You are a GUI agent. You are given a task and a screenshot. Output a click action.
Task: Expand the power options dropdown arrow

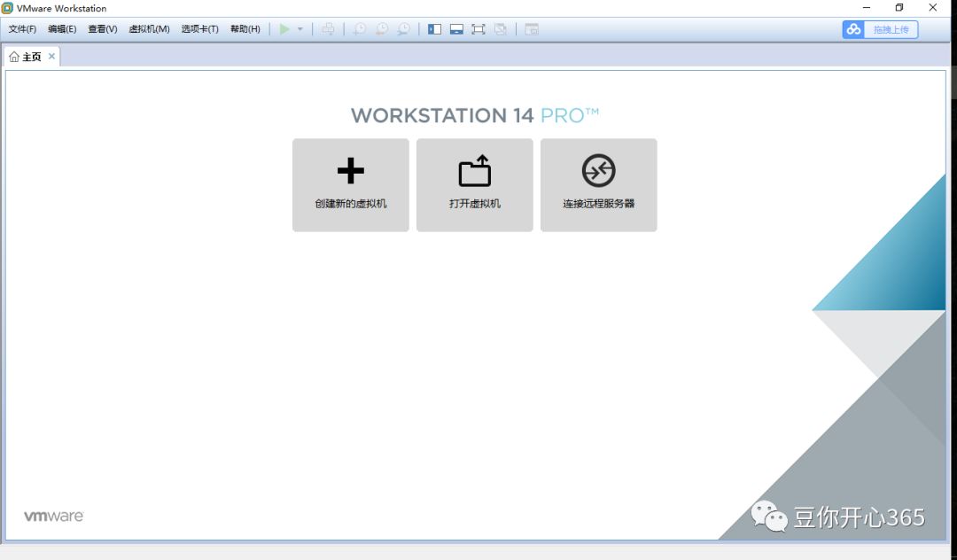tap(300, 29)
